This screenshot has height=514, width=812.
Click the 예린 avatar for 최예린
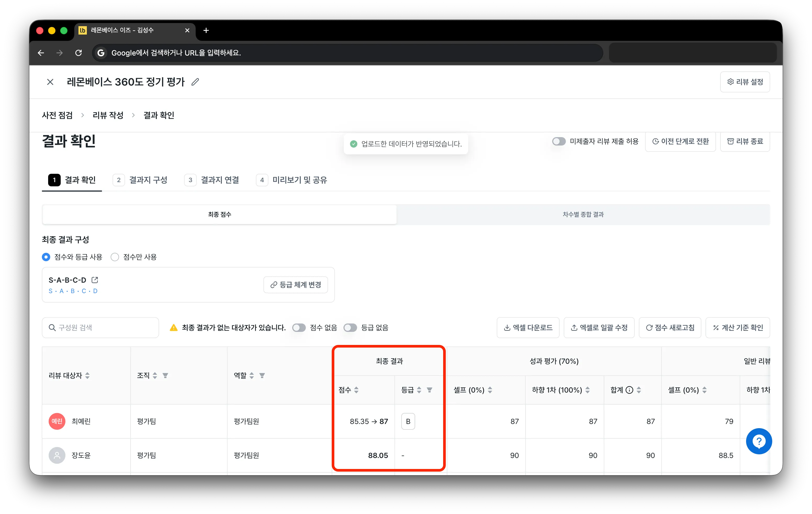(x=57, y=421)
